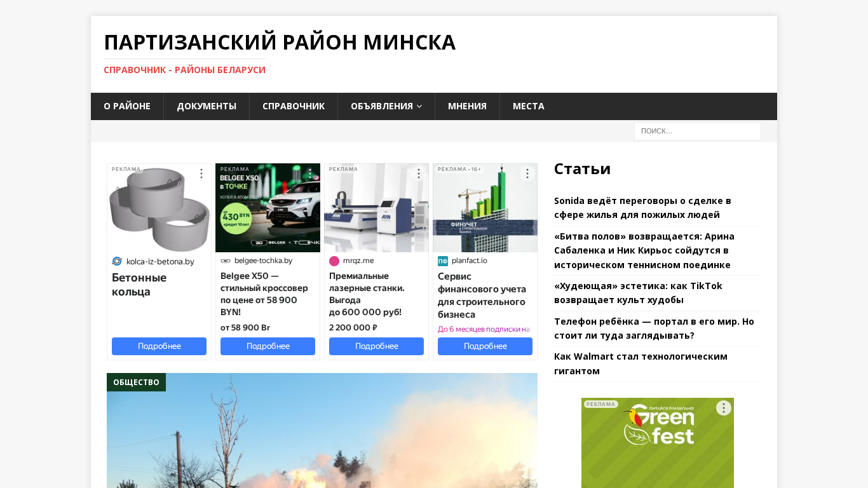Open the three-dot menu on the Belgee X50 ad

coord(310,173)
